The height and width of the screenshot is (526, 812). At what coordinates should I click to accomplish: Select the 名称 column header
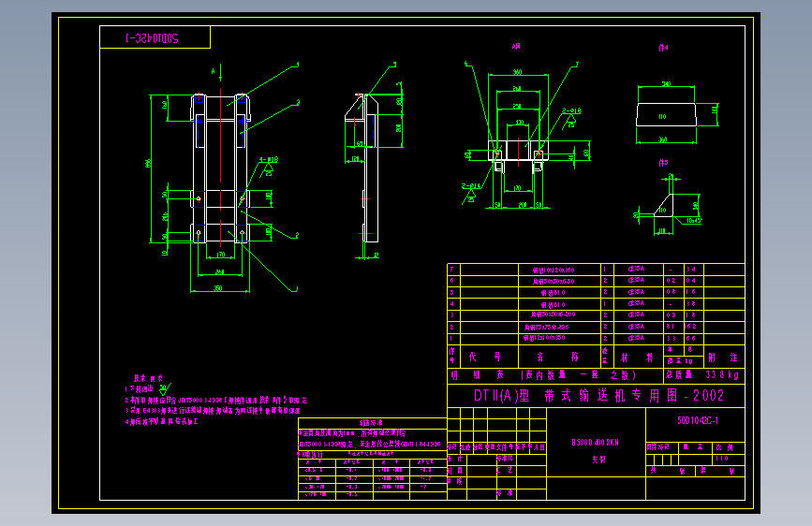pyautogui.click(x=557, y=357)
